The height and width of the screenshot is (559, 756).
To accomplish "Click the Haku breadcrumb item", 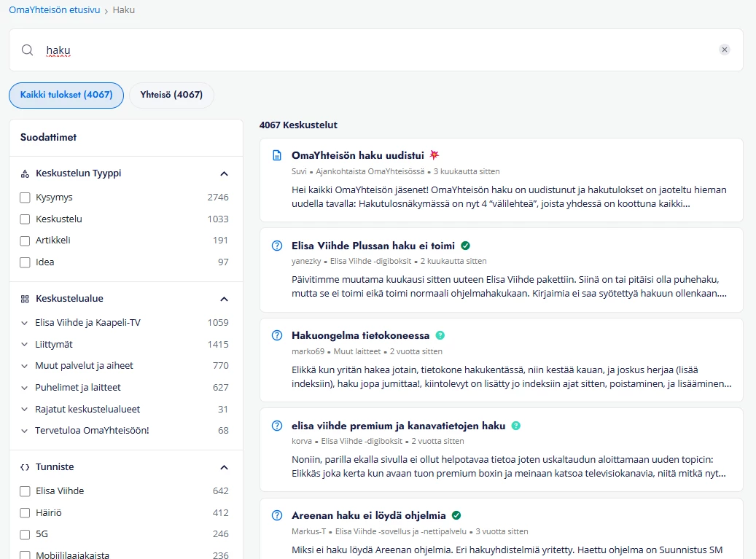I will pos(124,9).
